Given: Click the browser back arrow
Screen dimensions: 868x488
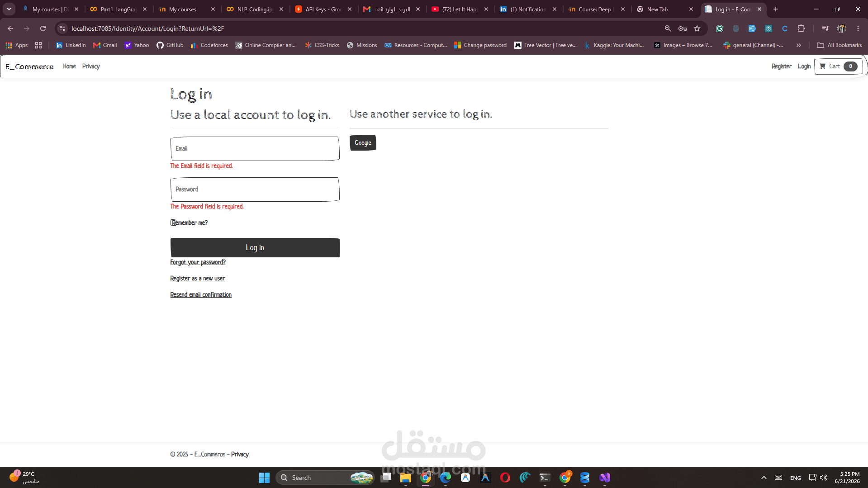Looking at the screenshot, I should pos(10,28).
